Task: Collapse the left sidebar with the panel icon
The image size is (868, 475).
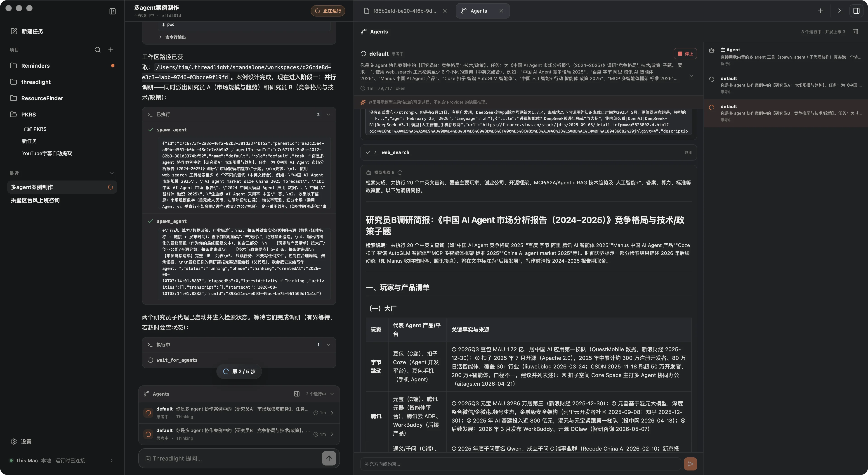Action: (113, 12)
